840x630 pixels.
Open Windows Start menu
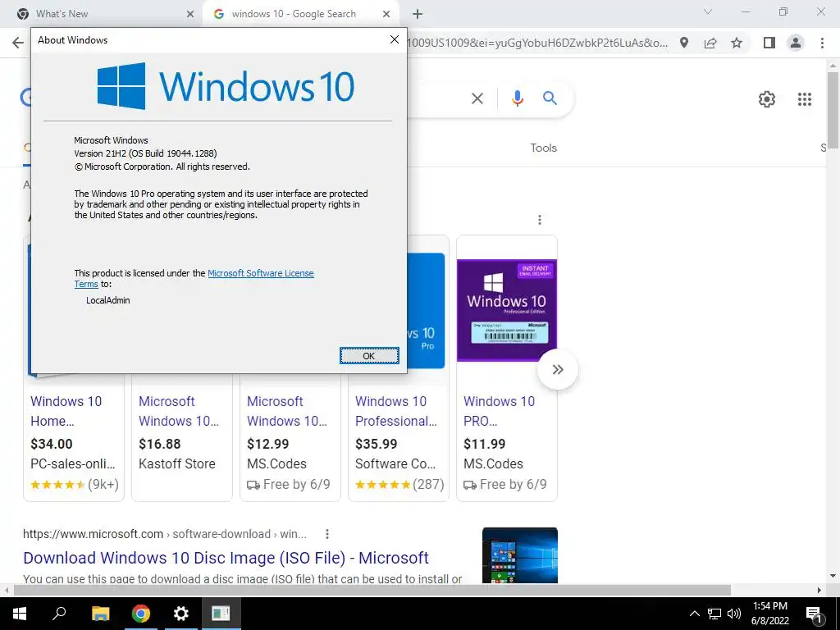(20, 614)
